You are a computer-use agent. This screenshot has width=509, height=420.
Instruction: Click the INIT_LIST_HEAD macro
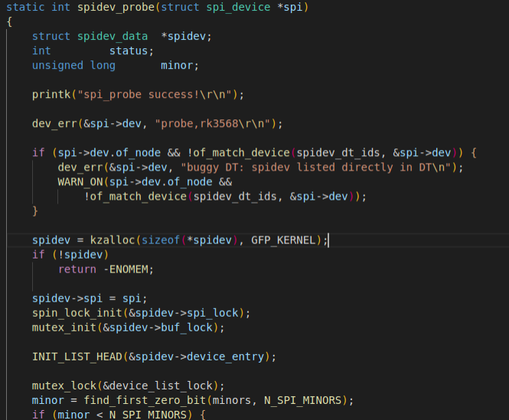point(77,357)
